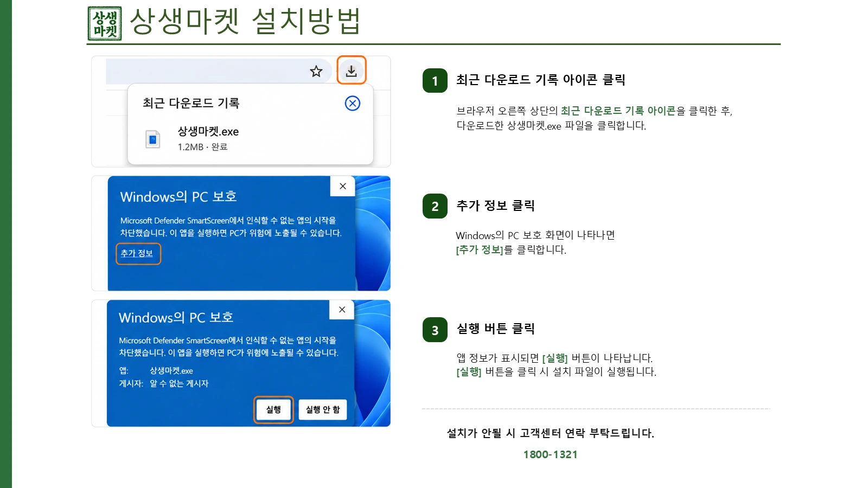The width and height of the screenshot is (868, 488).
Task: Click the heading 실행 버튼 클릭
Action: point(496,329)
